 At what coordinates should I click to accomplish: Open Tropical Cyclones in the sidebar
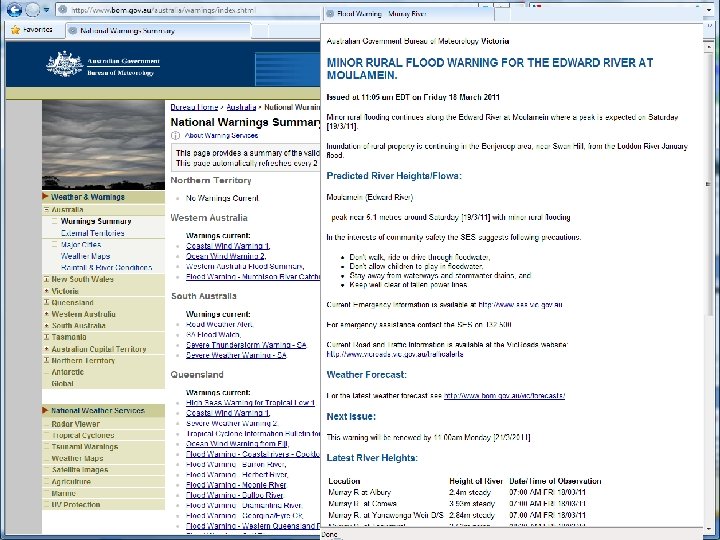[x=83, y=435]
